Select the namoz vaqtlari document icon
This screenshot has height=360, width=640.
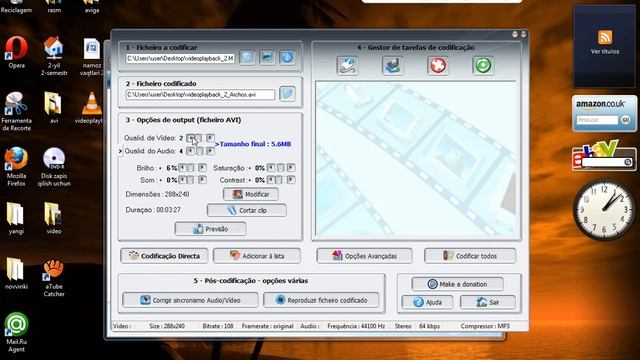(91, 56)
